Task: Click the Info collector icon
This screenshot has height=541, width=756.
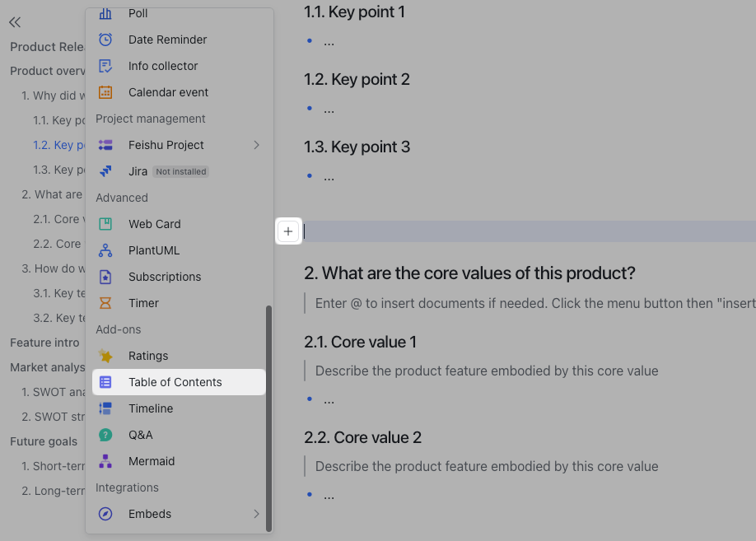Action: 105,66
